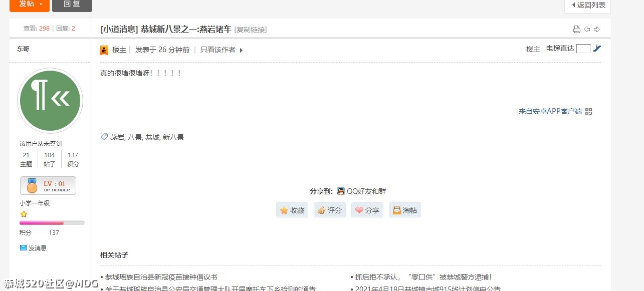Image resolution: width=644 pixels, height=291 pixels.
Task: Click the heart icon on 分享 button
Action: click(x=359, y=210)
